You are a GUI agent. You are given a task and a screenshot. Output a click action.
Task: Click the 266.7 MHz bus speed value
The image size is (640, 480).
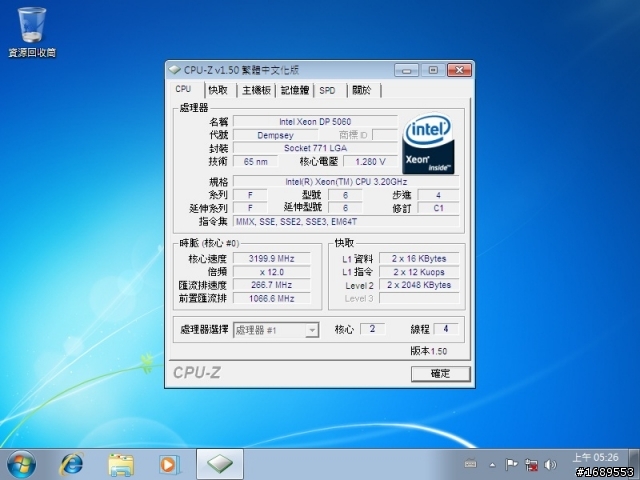(271, 285)
